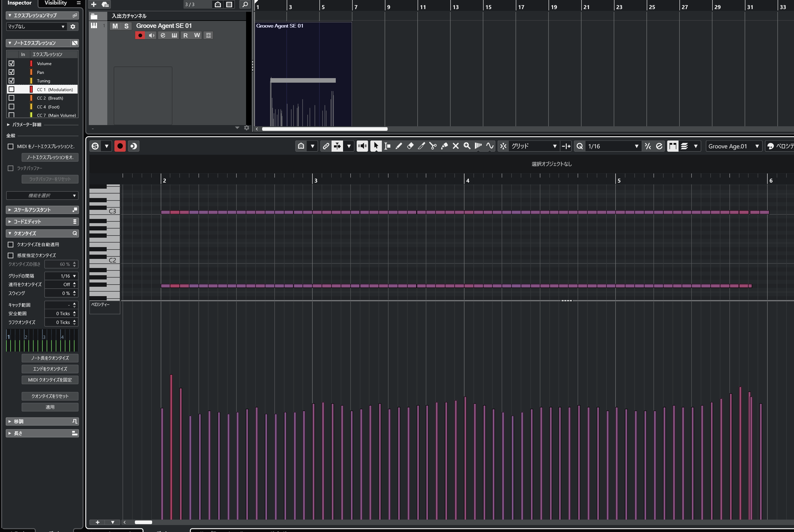
Task: Select the Line tool sine-wave icon
Action: (490, 146)
